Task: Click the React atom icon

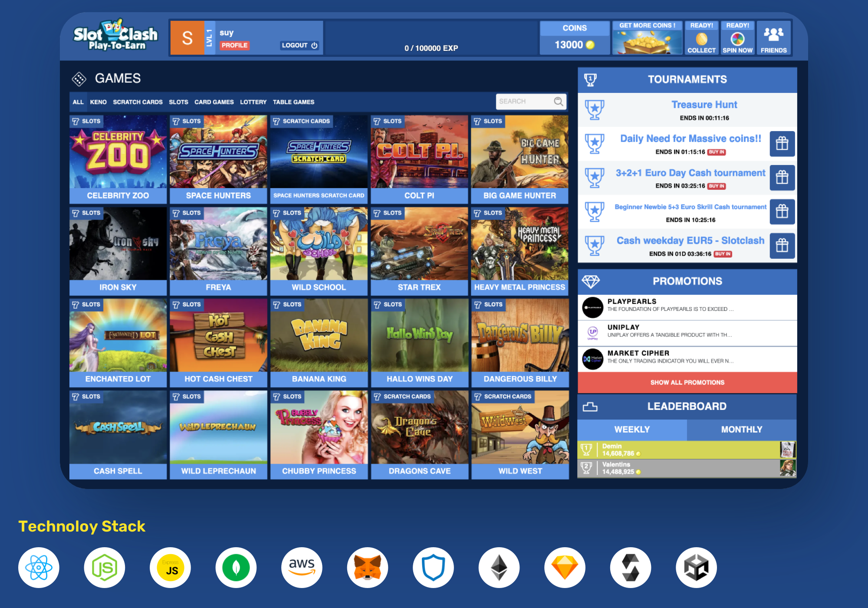Action: 39,568
